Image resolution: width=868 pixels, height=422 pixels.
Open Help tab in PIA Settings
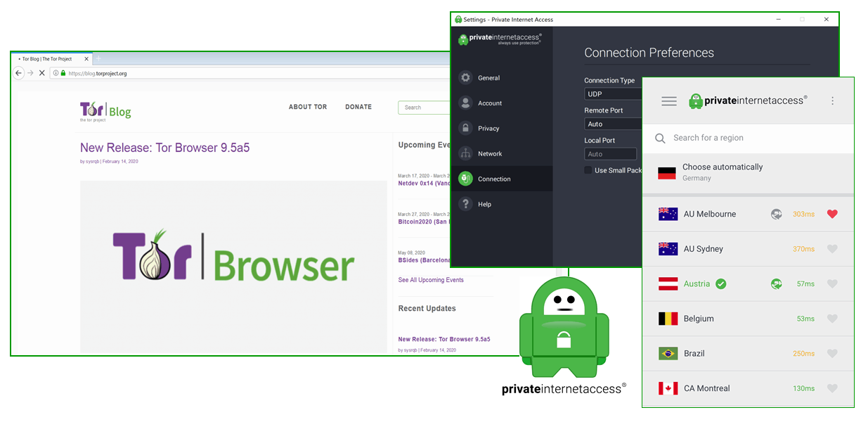(501, 205)
